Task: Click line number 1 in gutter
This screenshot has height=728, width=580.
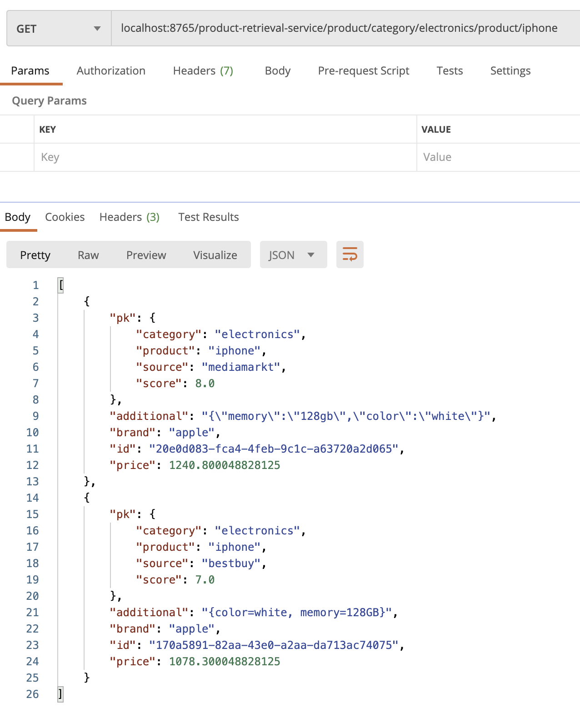Action: click(x=35, y=285)
